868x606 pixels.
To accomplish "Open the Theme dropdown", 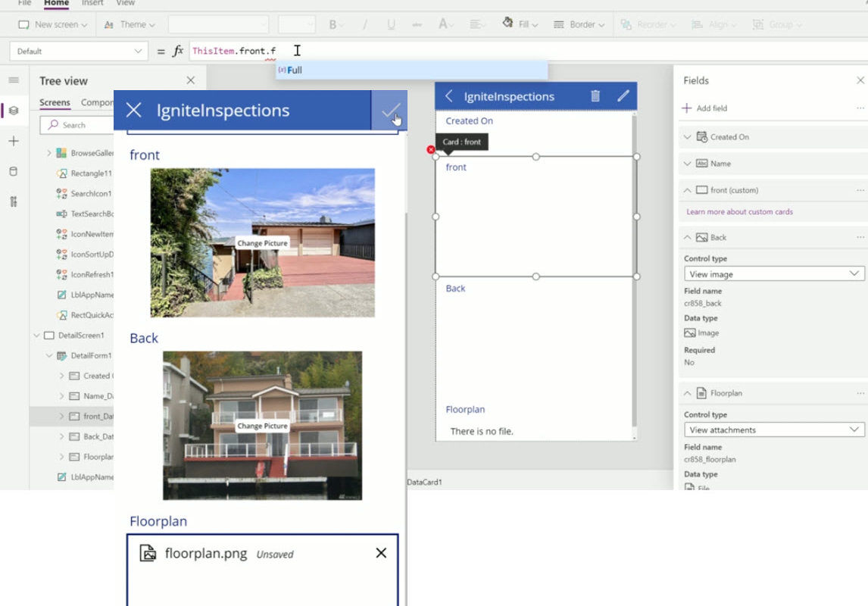I will click(130, 24).
